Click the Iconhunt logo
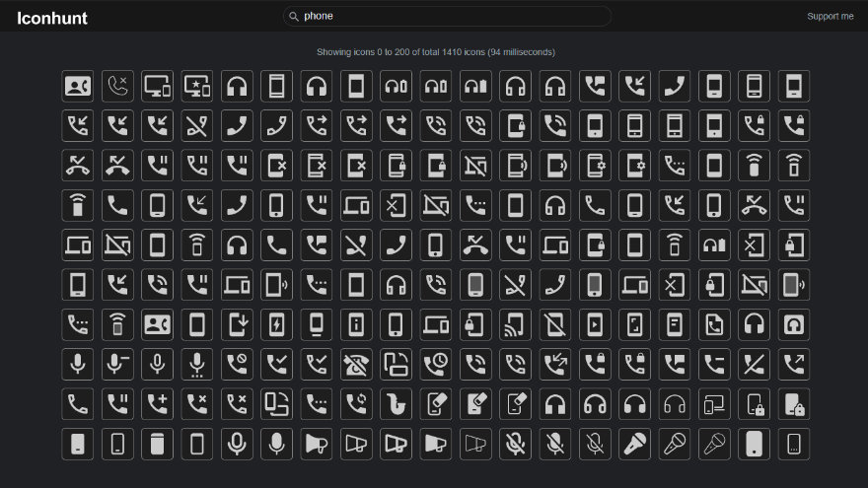 click(52, 17)
